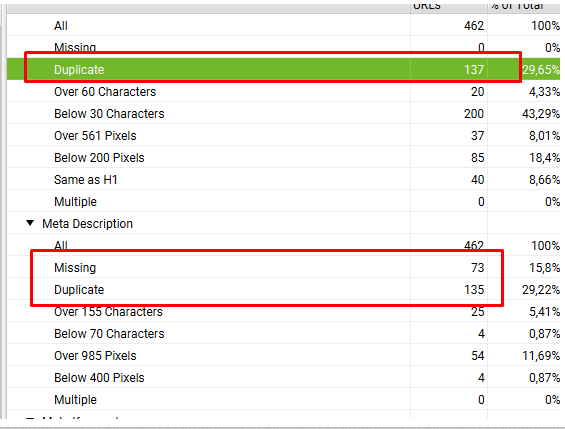Viewport: 565px width, 429px height.
Task: Select Duplicate row with 135 URLs
Action: pos(283,289)
